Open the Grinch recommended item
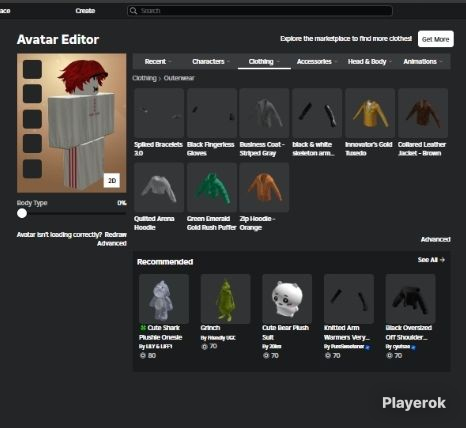466x428 pixels. click(225, 299)
